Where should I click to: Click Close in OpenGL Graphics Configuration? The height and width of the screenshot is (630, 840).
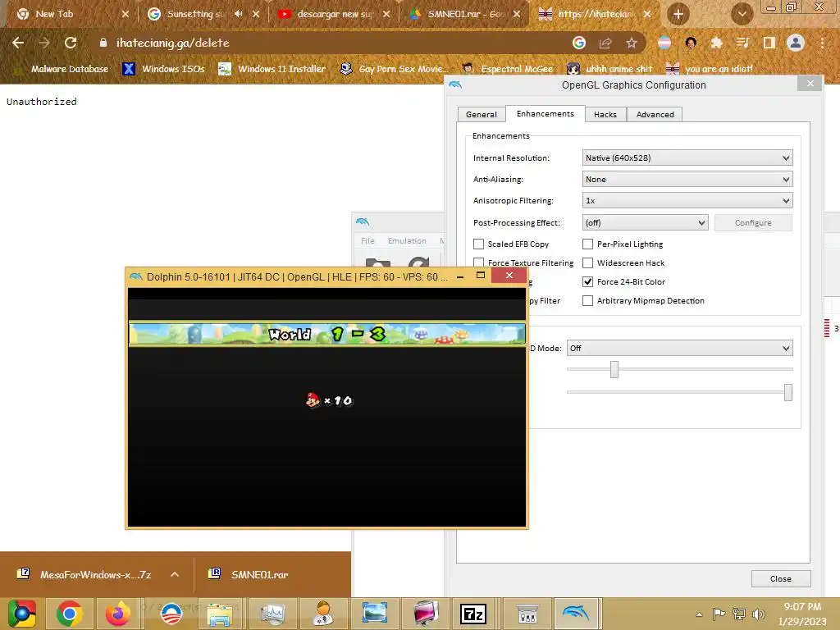point(781,578)
